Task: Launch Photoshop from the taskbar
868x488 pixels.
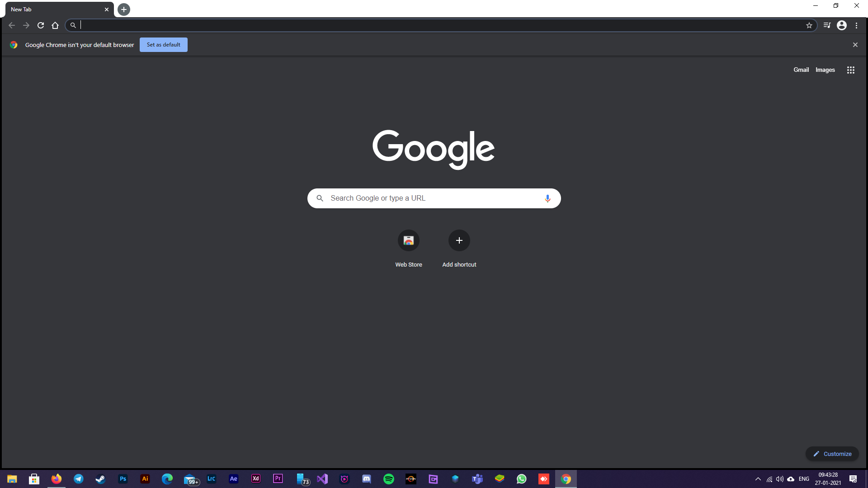Action: (x=123, y=479)
